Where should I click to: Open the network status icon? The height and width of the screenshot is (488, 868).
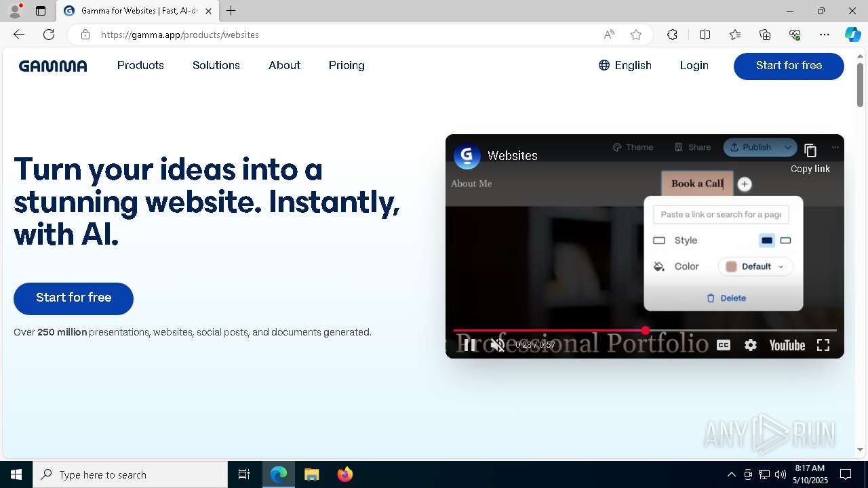tap(764, 474)
